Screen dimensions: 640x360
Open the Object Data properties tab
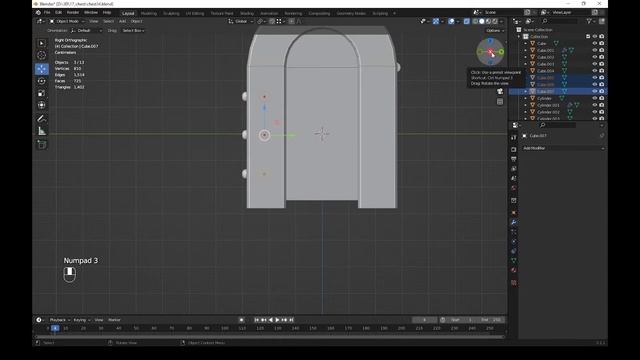pos(514,260)
